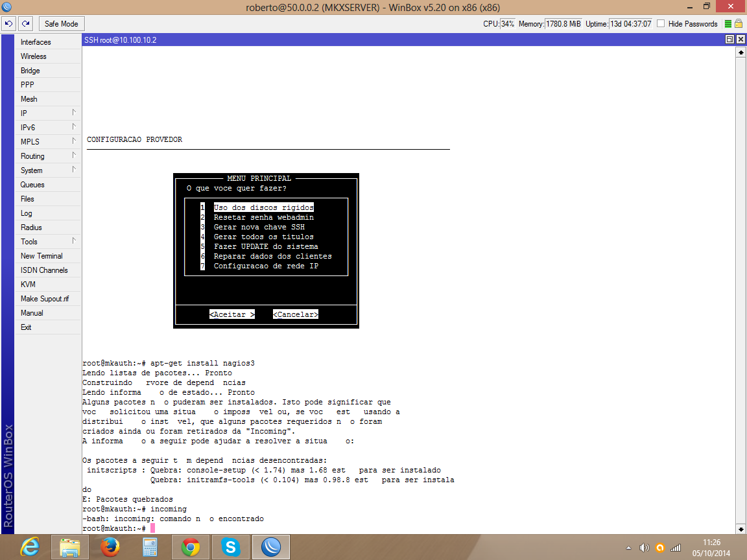
Task: Click the terminal scrollbar up arrow
Action: pos(741,52)
